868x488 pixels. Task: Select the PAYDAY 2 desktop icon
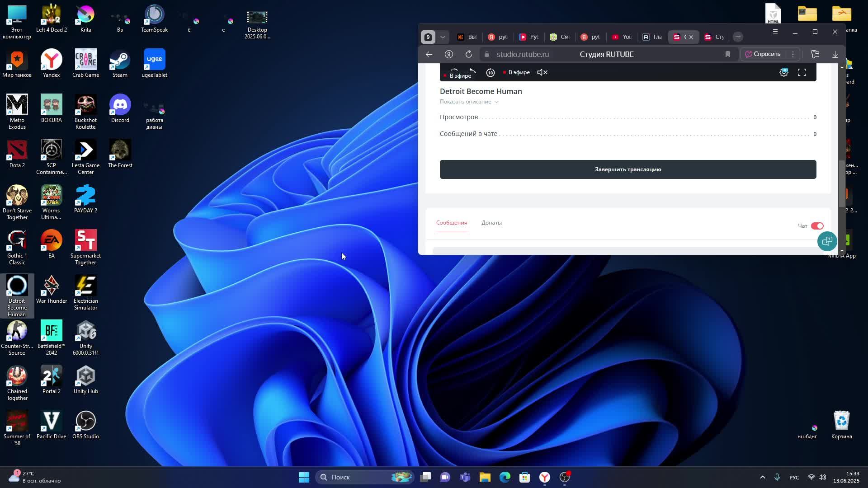85,199
